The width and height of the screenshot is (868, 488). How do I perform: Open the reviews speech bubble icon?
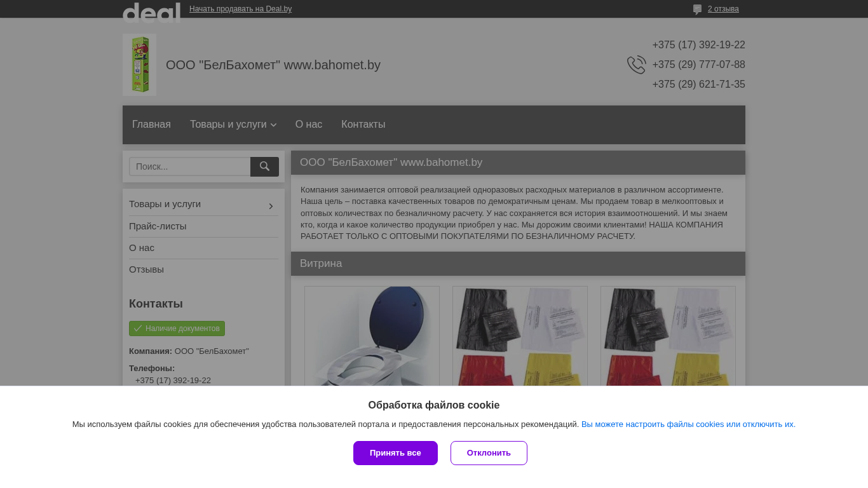pyautogui.click(x=697, y=10)
